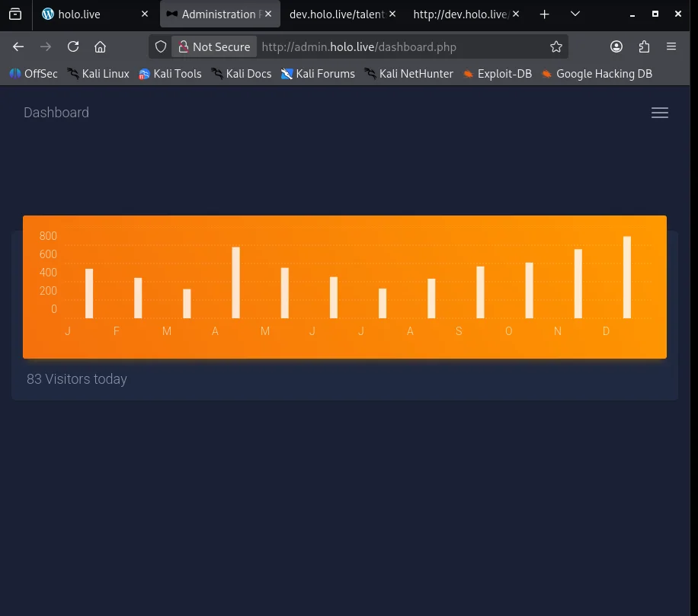Click the tracking protection shield icon

pos(161,46)
